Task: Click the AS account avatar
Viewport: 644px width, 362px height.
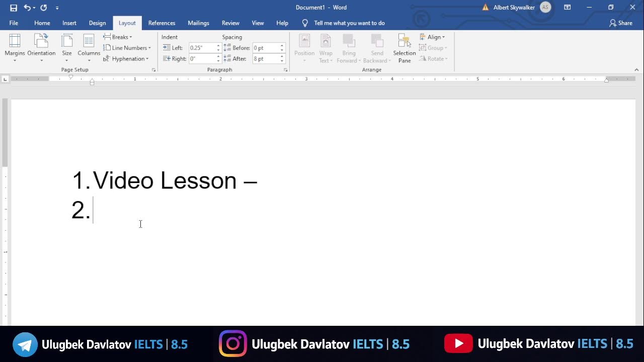Action: (x=545, y=8)
